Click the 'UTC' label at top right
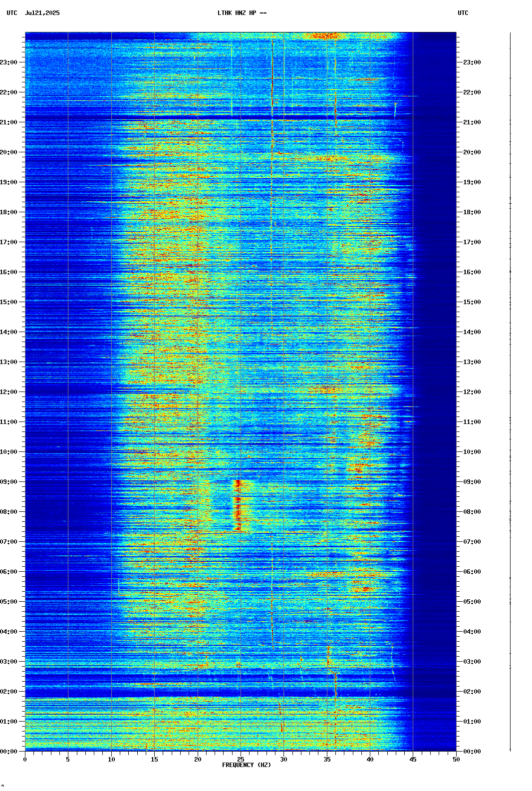The image size is (532, 791). [x=463, y=13]
